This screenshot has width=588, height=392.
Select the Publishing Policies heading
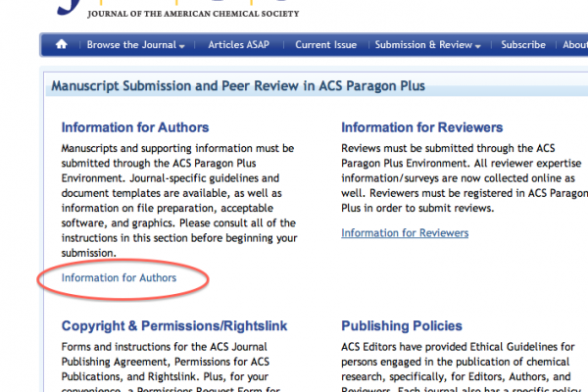[x=402, y=326]
